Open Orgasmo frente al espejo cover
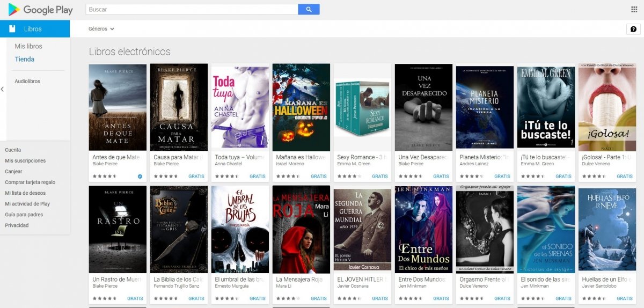This screenshot has height=308, width=644. click(485, 230)
